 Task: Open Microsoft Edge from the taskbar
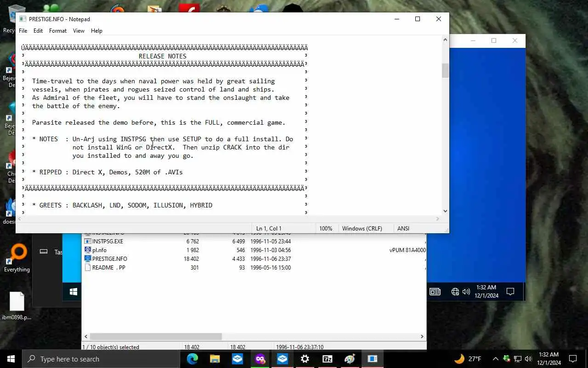(x=192, y=359)
